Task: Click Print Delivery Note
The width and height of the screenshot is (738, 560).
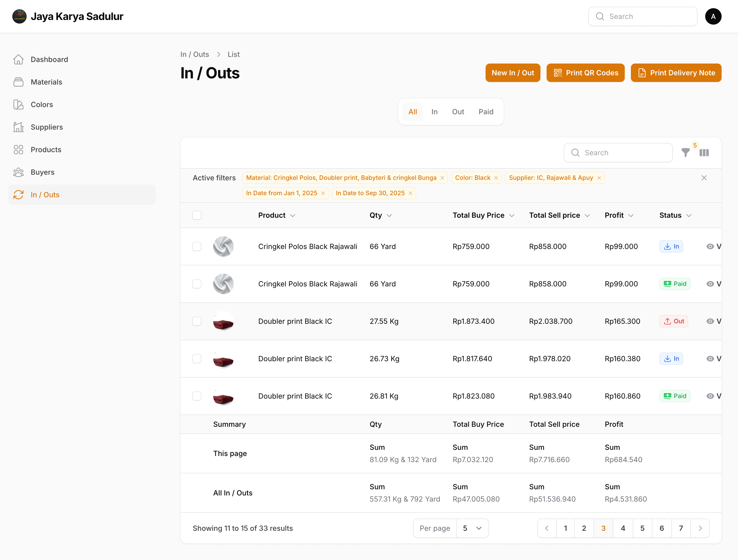Action: (x=676, y=73)
